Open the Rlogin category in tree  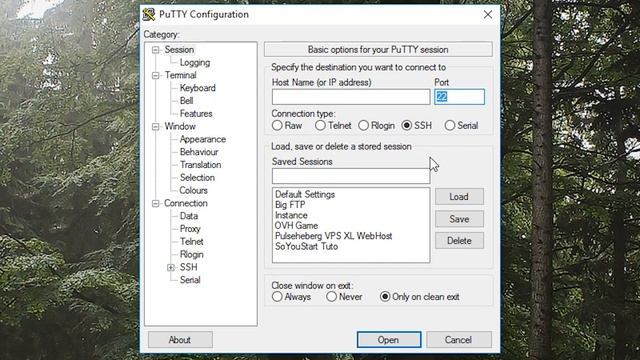pyautogui.click(x=191, y=254)
